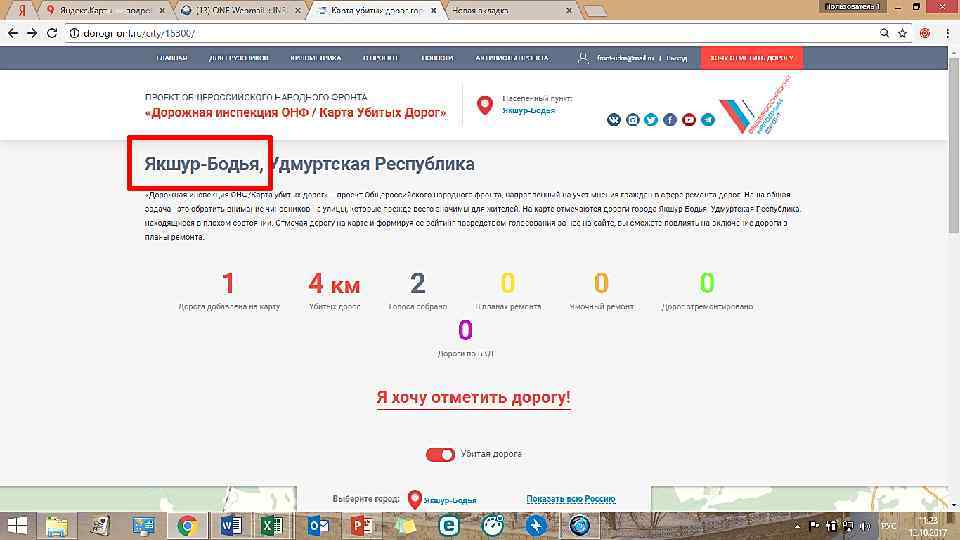This screenshot has height=540, width=960.
Task: Open the 'Активисты проекта' navigation item
Action: (512, 58)
